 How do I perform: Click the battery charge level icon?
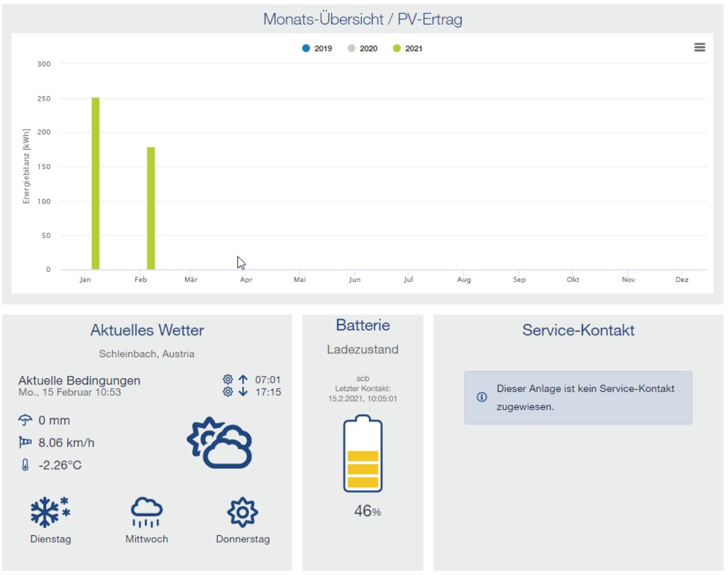coord(363,454)
